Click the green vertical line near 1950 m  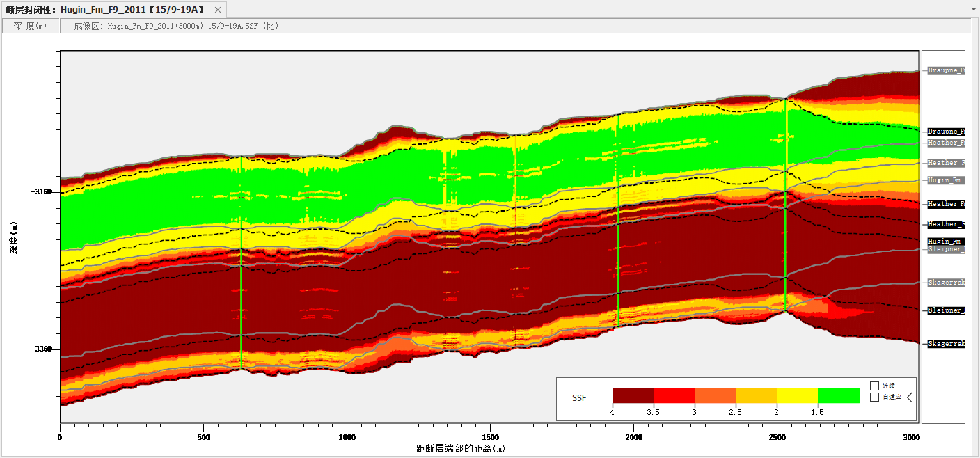(x=618, y=220)
